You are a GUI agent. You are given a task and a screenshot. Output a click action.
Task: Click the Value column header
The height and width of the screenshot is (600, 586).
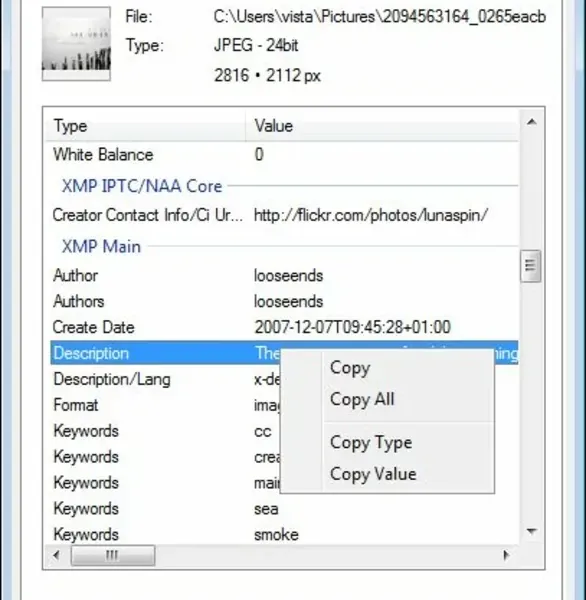point(382,126)
